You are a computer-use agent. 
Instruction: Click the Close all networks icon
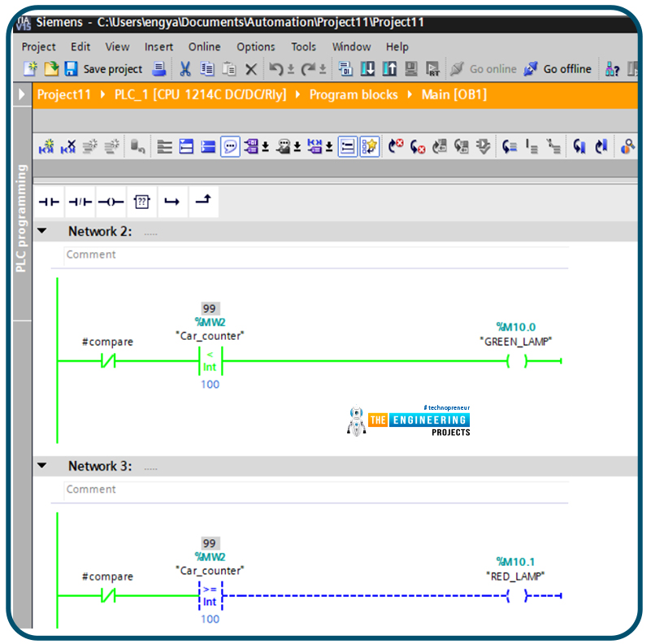click(x=208, y=146)
